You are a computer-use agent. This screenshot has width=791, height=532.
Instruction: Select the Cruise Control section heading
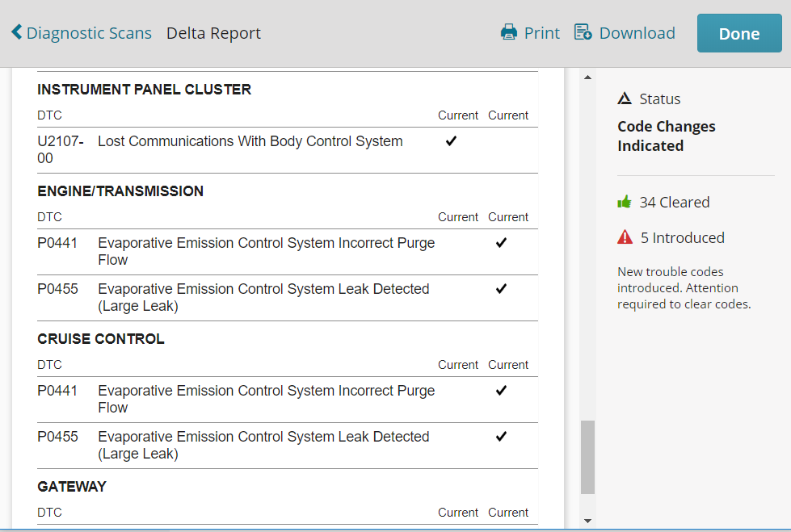[x=101, y=339]
